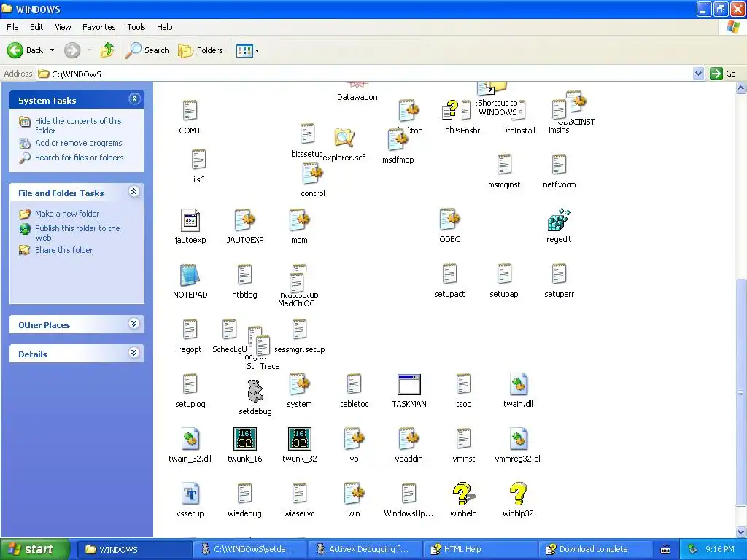Select the ntbtlog text file icon
This screenshot has width=747, height=560.
(x=244, y=275)
